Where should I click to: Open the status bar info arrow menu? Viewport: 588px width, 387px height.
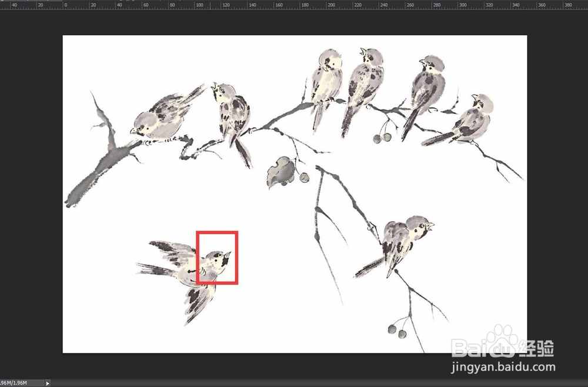click(x=48, y=383)
